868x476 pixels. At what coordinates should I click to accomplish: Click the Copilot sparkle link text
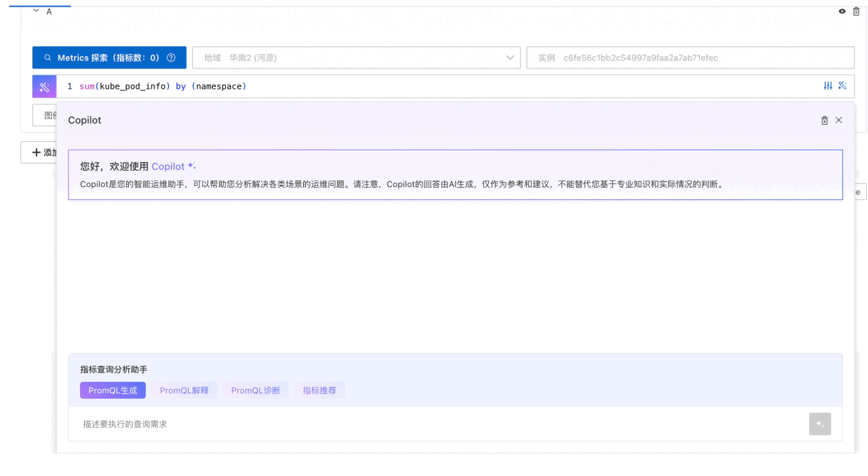(174, 166)
